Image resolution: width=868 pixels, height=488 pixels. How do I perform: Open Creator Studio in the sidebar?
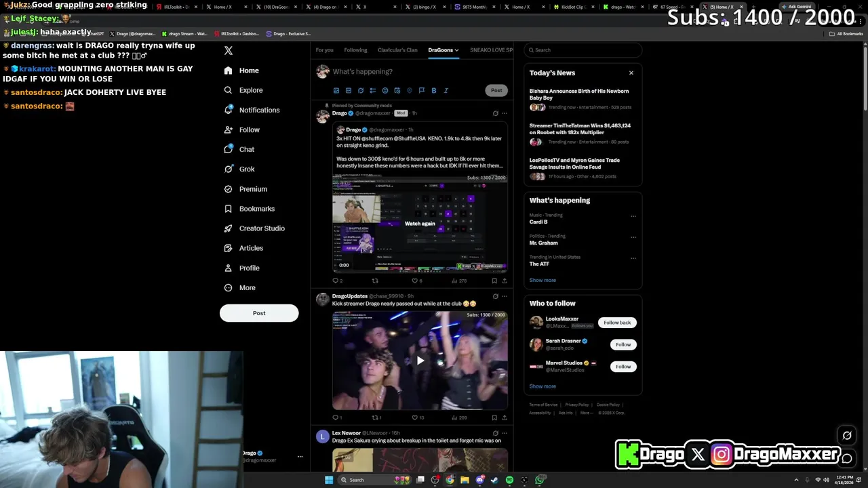(x=254, y=228)
